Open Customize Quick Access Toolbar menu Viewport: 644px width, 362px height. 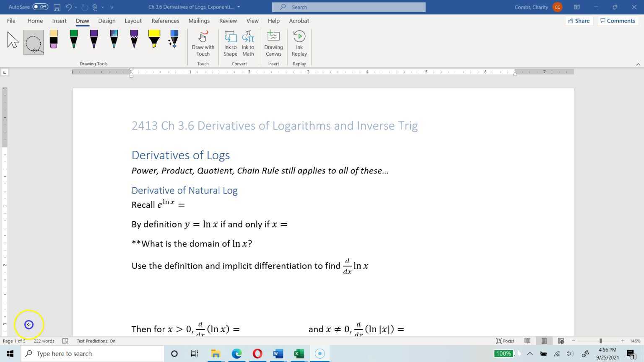(112, 7)
